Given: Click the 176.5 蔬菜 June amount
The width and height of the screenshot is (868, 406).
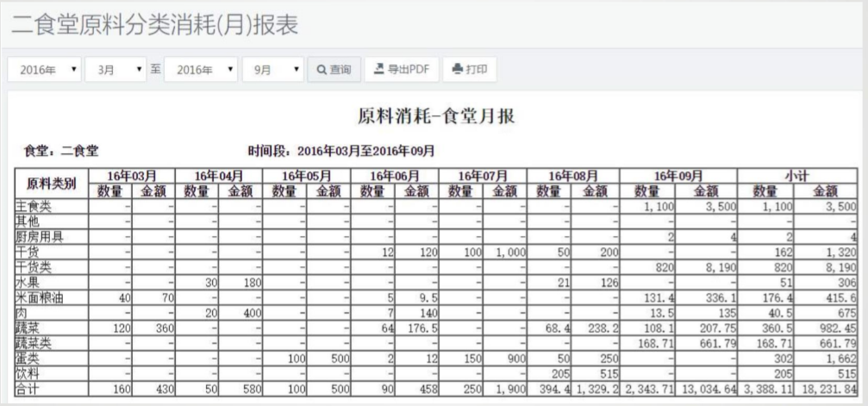Looking at the screenshot, I should pyautogui.click(x=423, y=328).
